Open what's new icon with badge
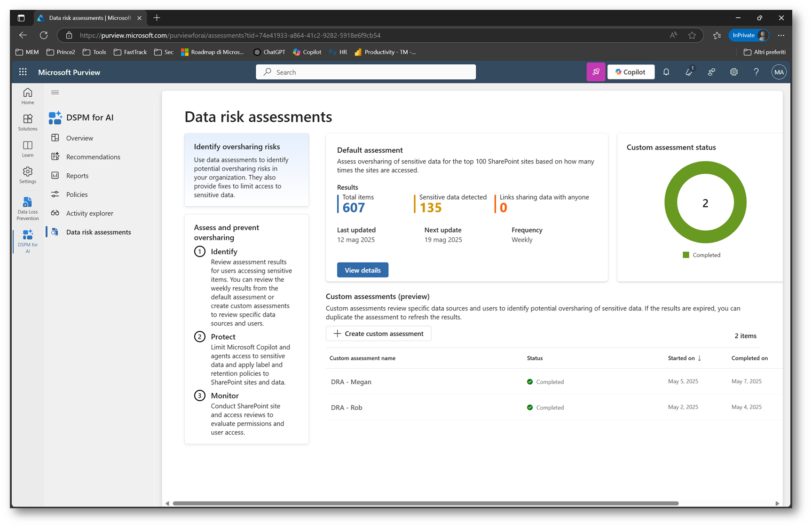 point(689,72)
